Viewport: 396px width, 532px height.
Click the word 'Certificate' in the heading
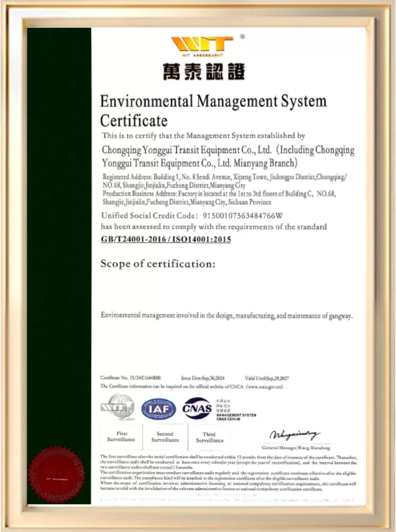(134, 121)
